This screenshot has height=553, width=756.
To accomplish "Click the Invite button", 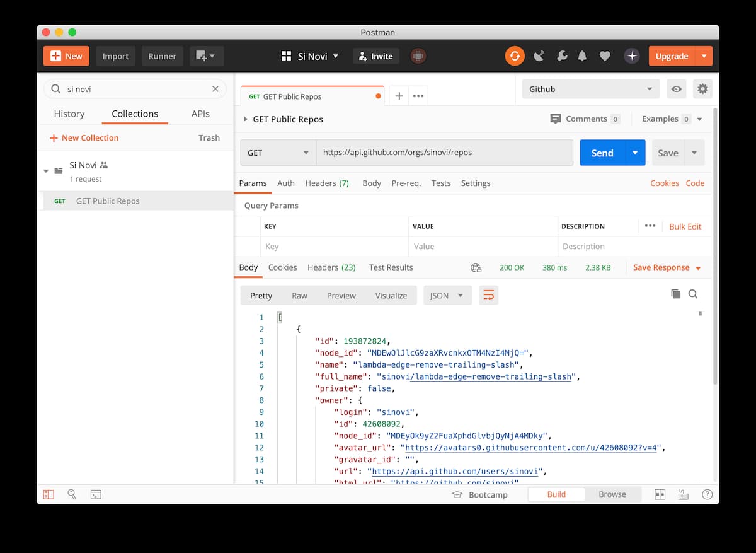I will 375,56.
